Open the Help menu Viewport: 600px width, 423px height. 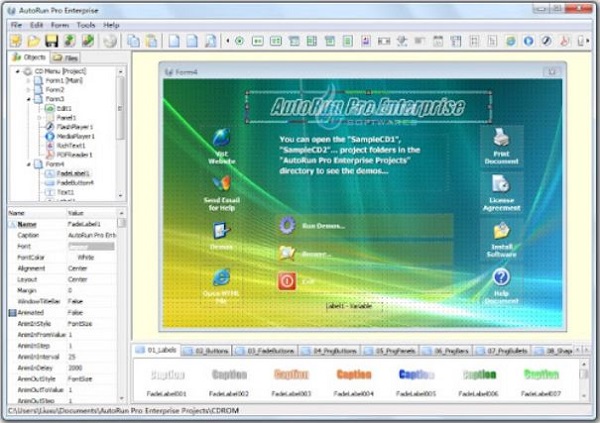(111, 25)
